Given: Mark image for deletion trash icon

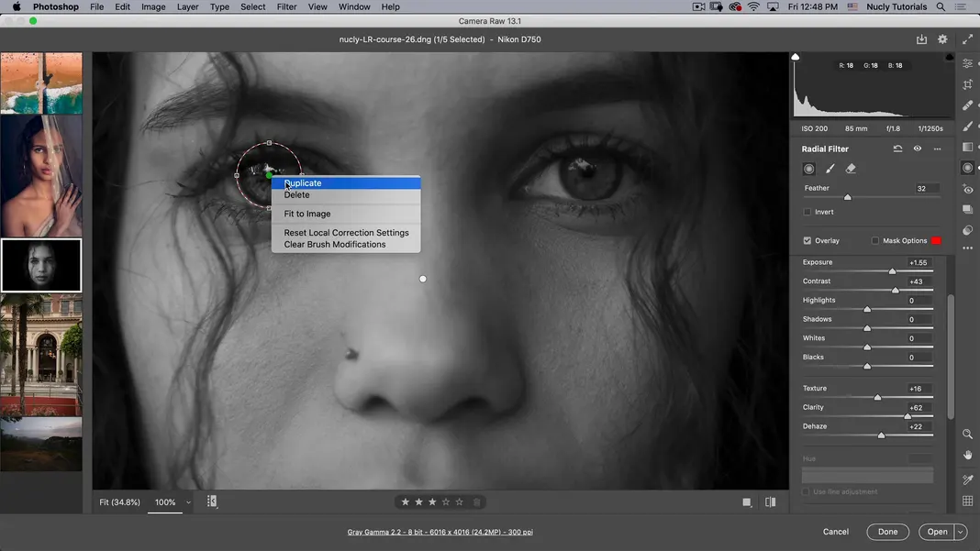Looking at the screenshot, I should point(477,502).
